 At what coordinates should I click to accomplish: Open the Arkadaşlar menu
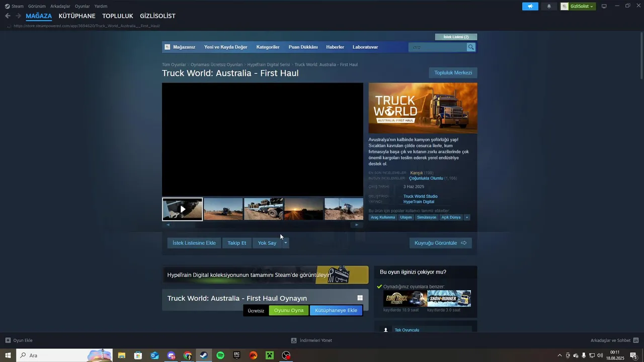(60, 6)
